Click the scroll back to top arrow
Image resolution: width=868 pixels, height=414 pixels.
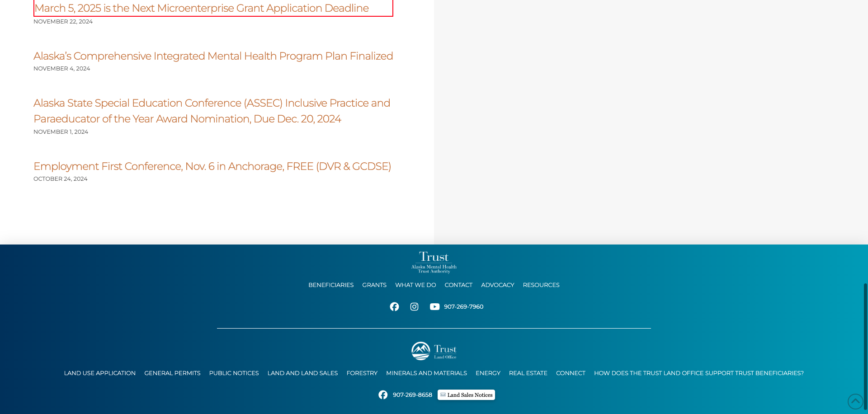coord(855,401)
